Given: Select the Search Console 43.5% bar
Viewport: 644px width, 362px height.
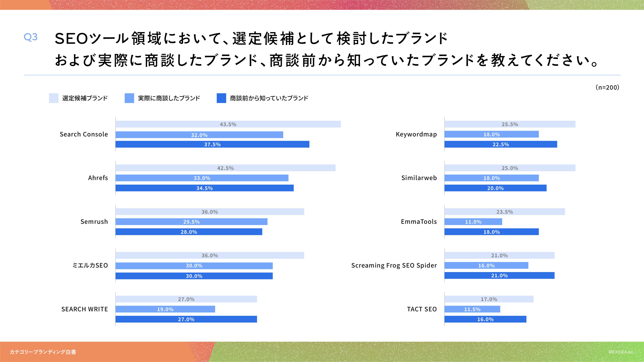Looking at the screenshot, I should coord(228,124).
